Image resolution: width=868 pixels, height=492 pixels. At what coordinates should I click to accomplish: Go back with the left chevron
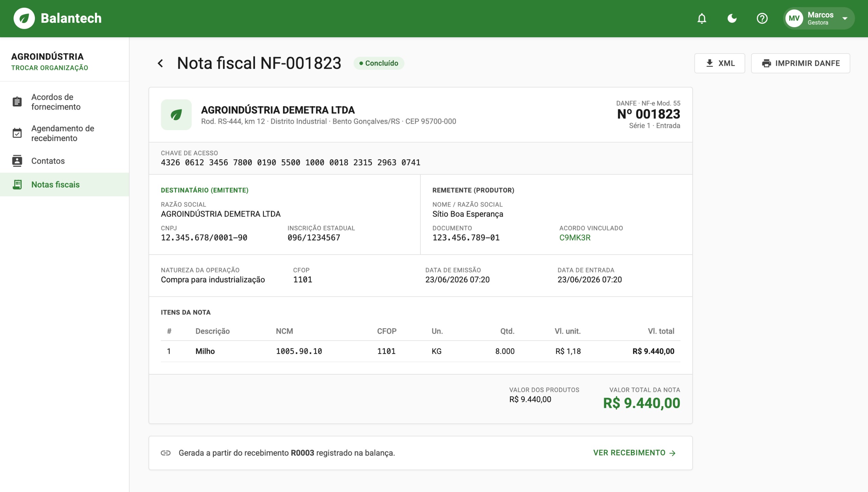point(161,63)
